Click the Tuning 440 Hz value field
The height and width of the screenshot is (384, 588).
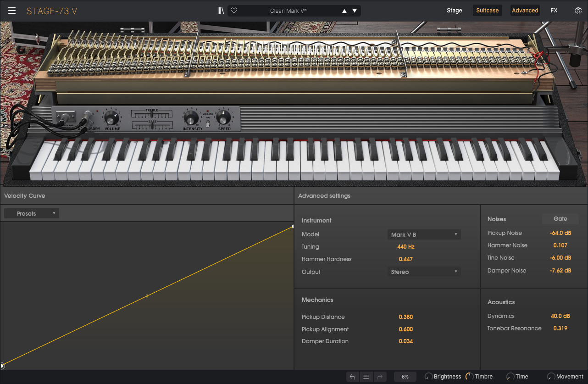click(x=405, y=247)
